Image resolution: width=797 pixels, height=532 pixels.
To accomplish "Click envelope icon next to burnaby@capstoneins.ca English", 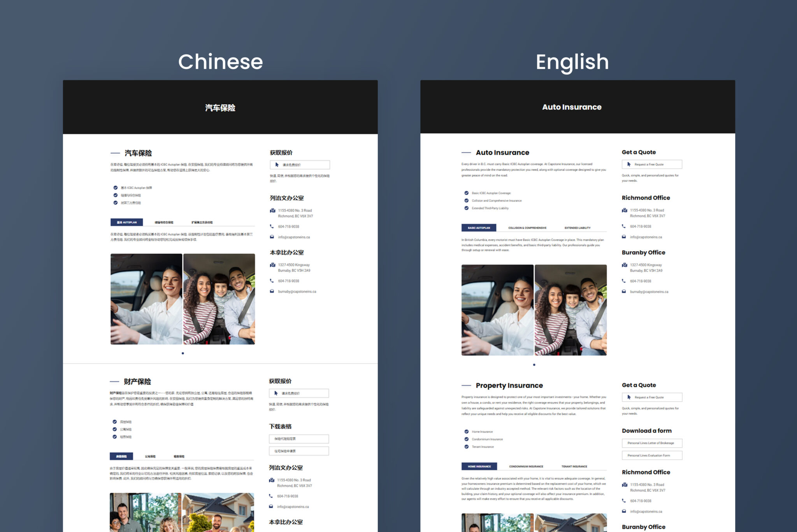I will (x=624, y=291).
